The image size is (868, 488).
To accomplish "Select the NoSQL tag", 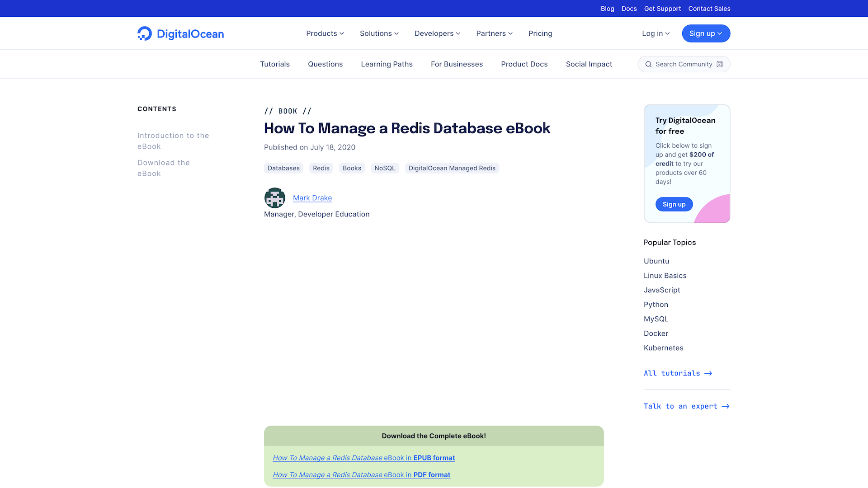I will (x=385, y=168).
